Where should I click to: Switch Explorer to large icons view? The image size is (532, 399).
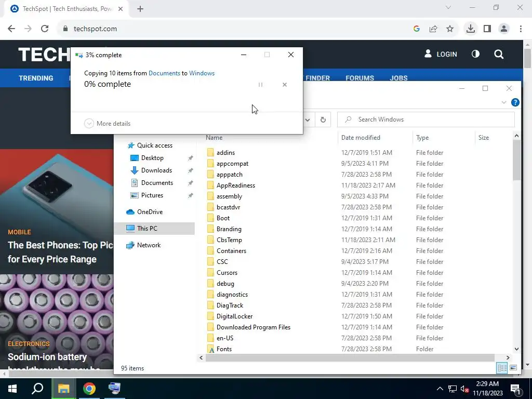pyautogui.click(x=513, y=368)
